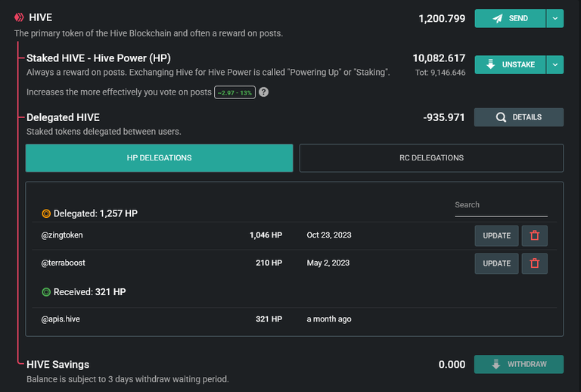Click the 'HIVE Savings' heading
This screenshot has height=392, width=581.
click(x=57, y=365)
